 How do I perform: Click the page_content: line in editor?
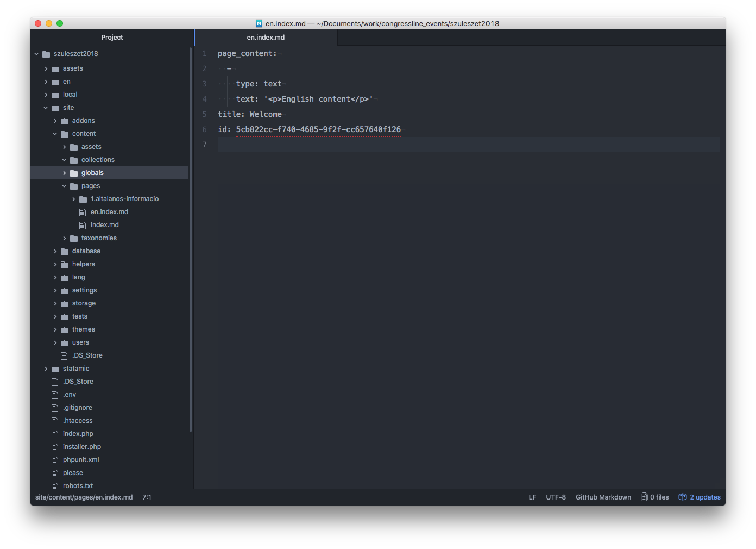click(x=247, y=53)
